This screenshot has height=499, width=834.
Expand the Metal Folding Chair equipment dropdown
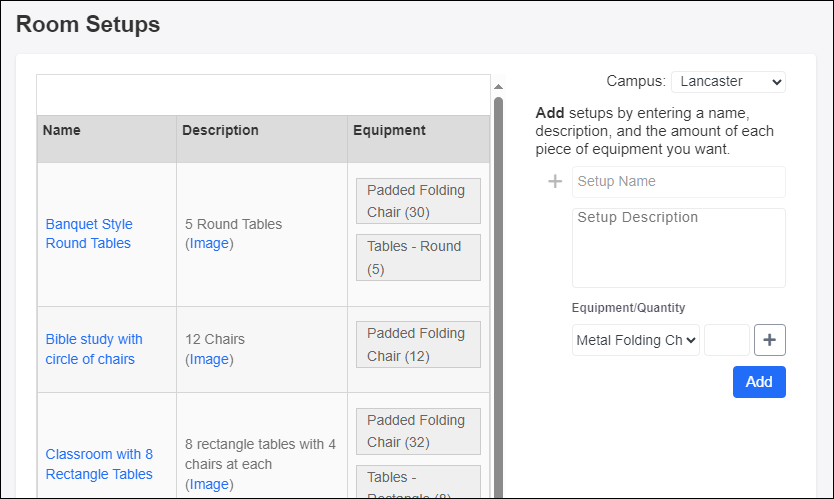click(635, 340)
